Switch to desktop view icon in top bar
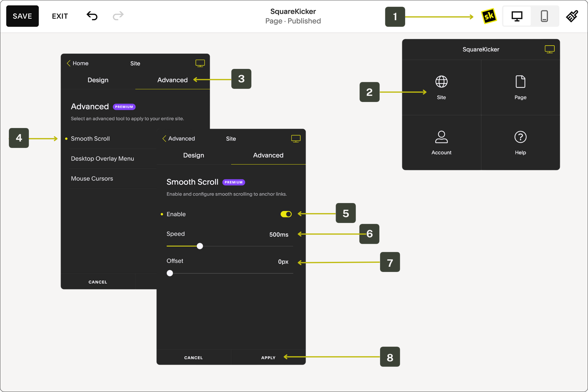This screenshot has height=392, width=588. pyautogui.click(x=517, y=16)
